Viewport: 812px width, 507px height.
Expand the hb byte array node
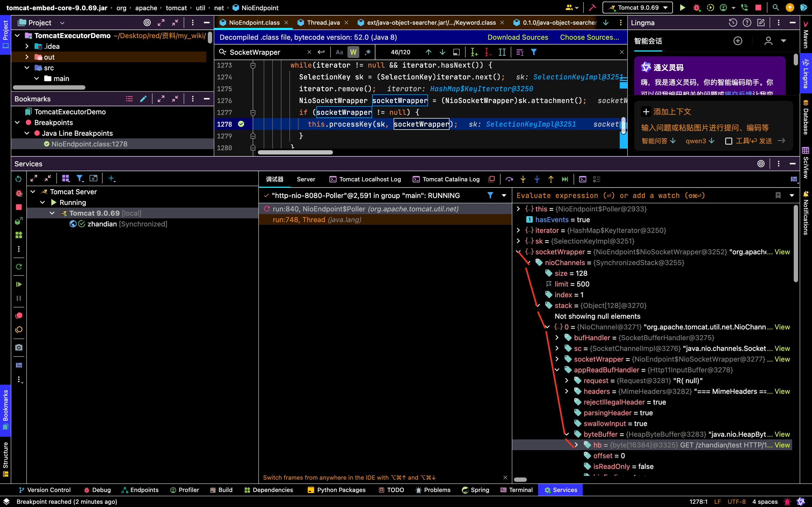click(x=576, y=445)
